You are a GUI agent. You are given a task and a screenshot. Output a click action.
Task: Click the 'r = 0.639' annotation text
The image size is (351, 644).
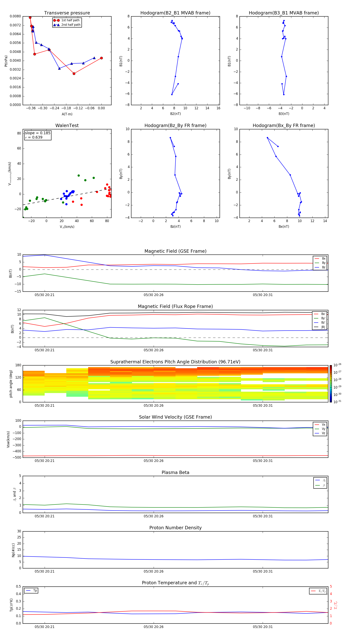click(x=34, y=137)
